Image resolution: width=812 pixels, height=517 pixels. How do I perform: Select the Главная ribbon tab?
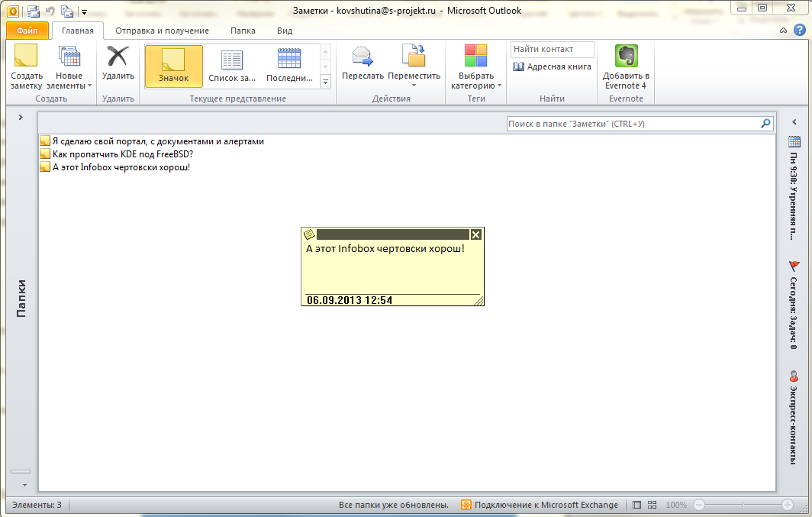(x=78, y=31)
